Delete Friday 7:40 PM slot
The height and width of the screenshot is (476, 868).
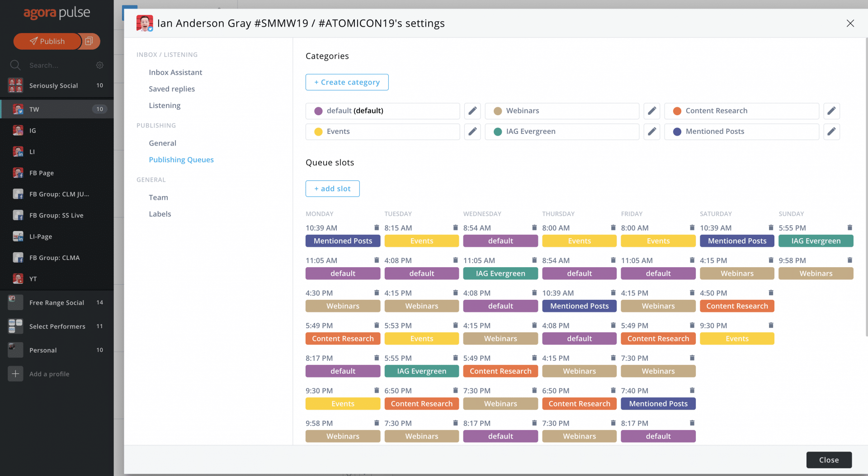[692, 390]
